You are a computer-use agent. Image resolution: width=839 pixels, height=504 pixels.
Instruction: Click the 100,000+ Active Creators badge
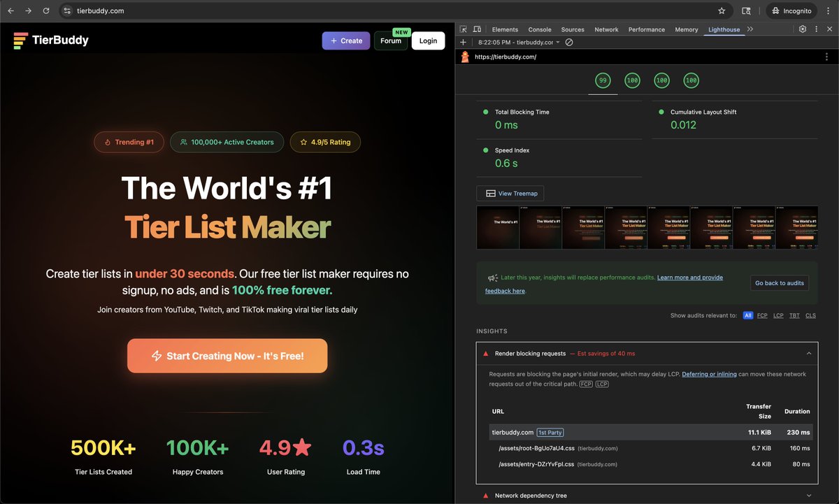[227, 142]
